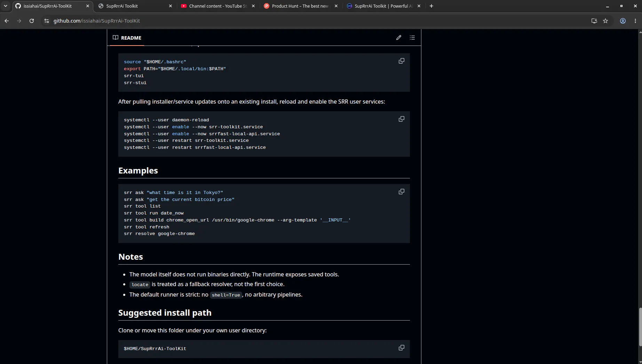The height and width of the screenshot is (364, 642).
Task: Click the 'srr tool refresh' line
Action: point(146,227)
